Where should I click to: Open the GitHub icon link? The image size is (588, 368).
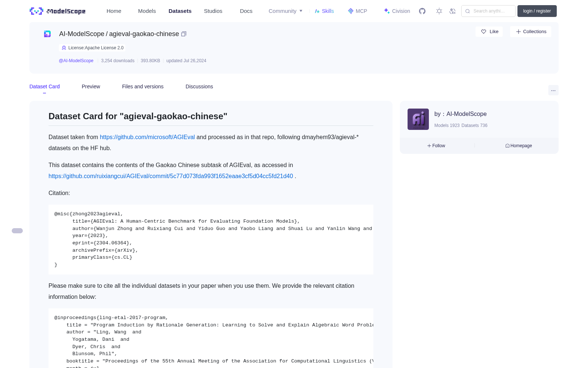[422, 11]
